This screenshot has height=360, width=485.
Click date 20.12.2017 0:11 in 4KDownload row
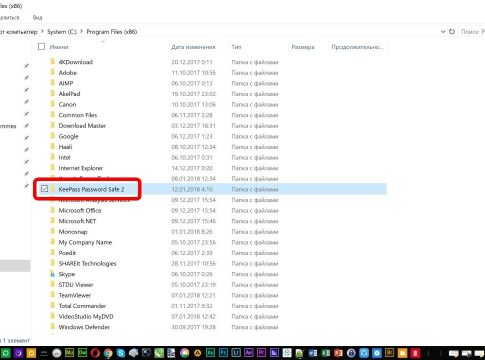click(192, 62)
